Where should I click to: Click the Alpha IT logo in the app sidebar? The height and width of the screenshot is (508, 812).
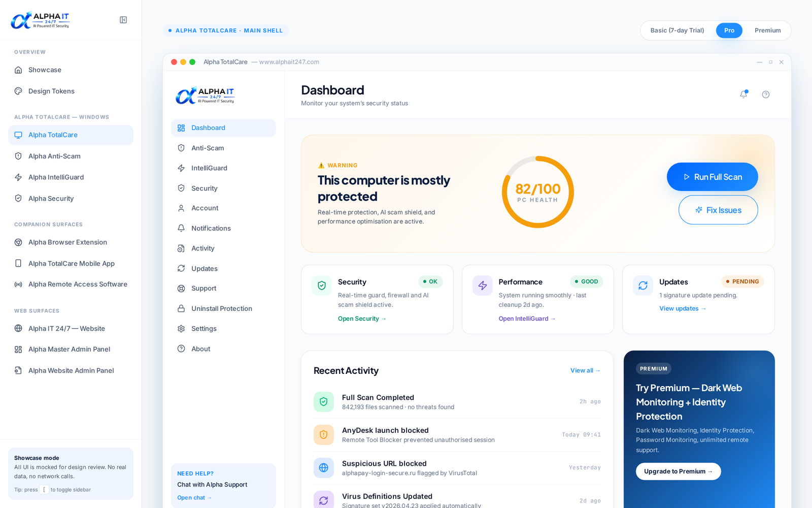(x=205, y=95)
